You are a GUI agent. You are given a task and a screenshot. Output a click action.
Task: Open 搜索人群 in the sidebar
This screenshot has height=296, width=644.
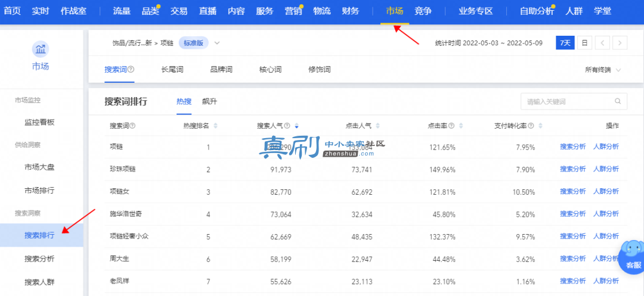39,282
